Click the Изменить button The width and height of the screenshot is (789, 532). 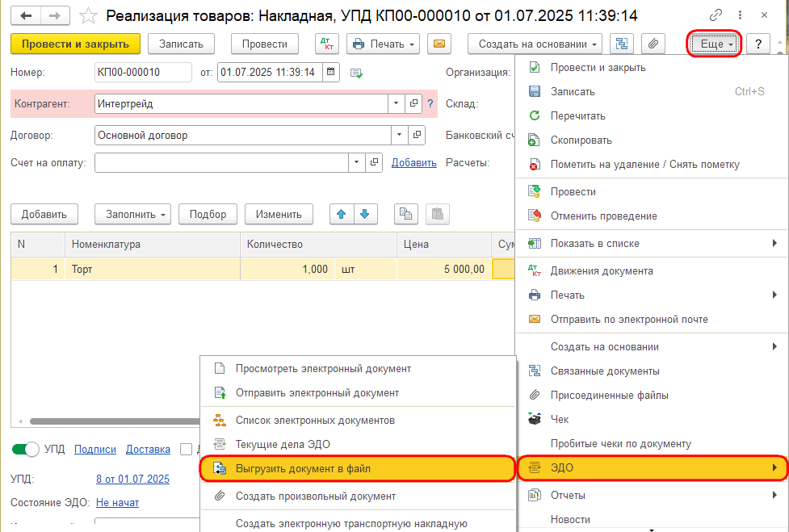[x=279, y=214]
